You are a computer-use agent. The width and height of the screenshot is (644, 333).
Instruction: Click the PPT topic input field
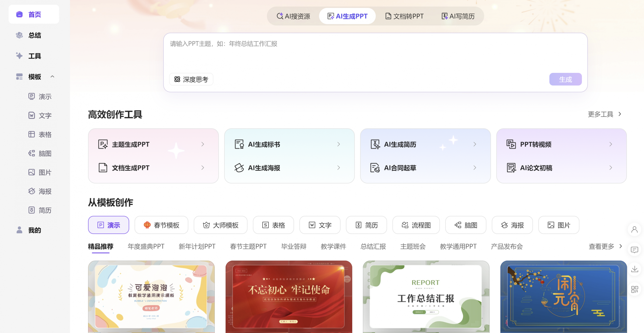coord(352,54)
